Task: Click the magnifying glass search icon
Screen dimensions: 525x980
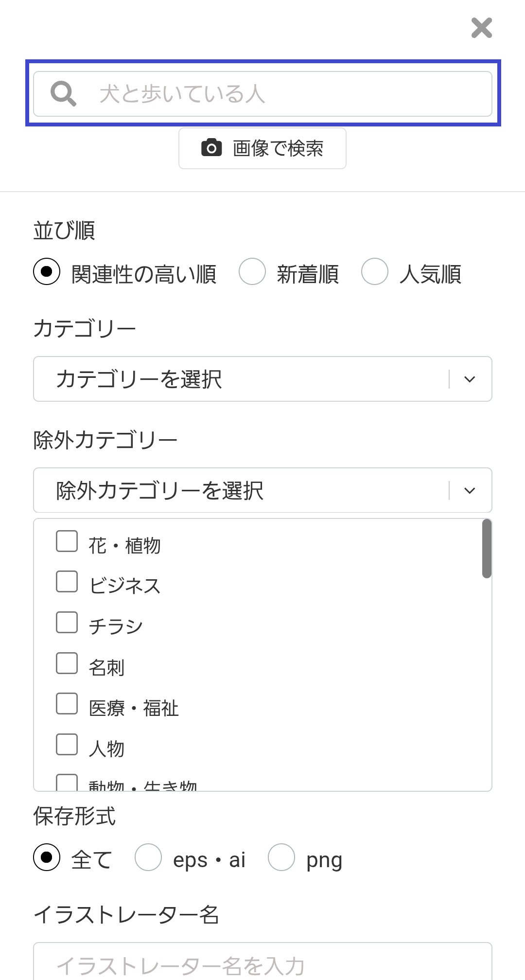Action: click(x=63, y=94)
